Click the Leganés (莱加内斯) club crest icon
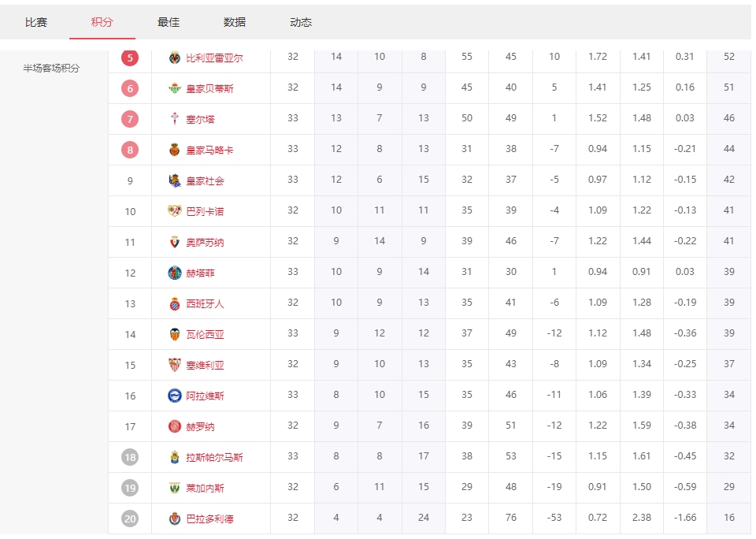756x539 pixels. click(175, 488)
